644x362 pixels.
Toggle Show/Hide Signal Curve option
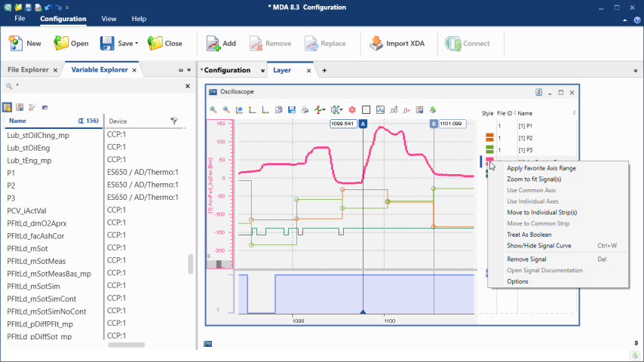pos(538,245)
